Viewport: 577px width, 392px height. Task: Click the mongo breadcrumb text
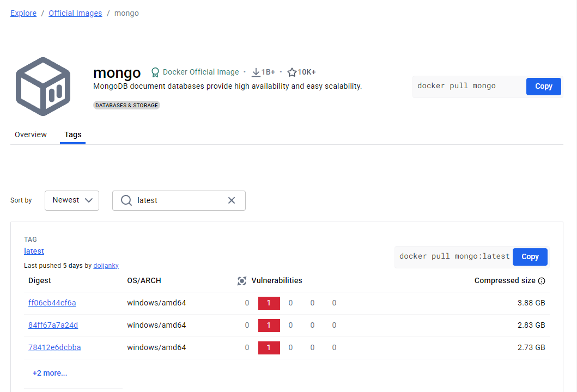coord(126,13)
